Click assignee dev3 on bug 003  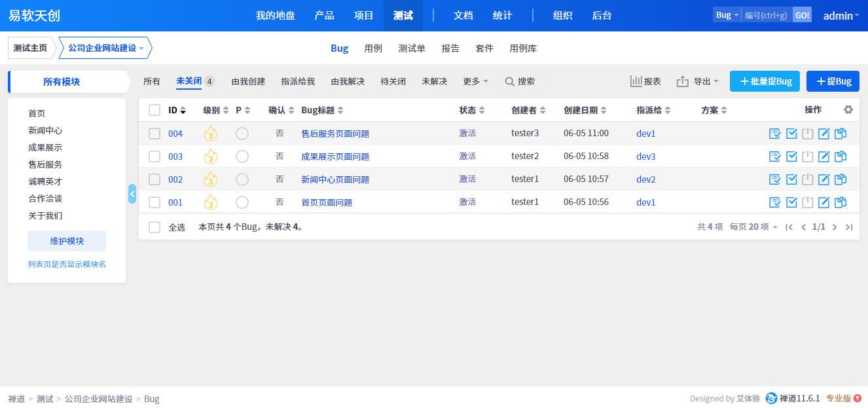(645, 157)
